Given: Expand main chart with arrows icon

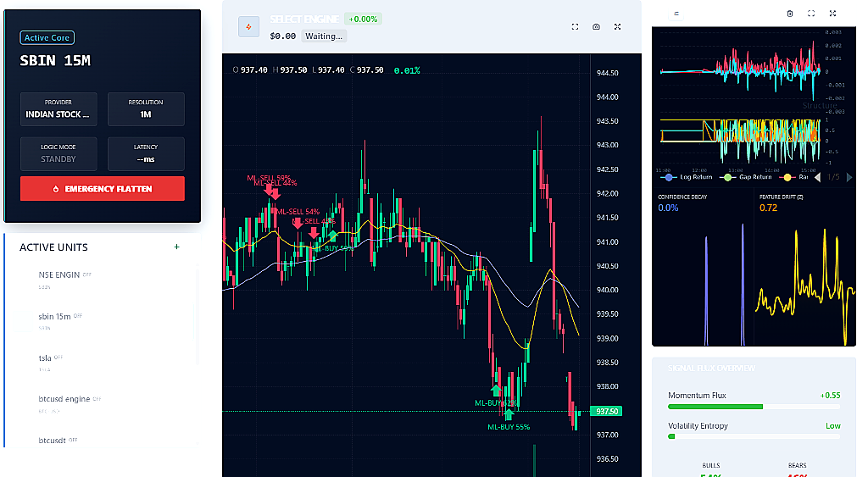Looking at the screenshot, I should 617,26.
